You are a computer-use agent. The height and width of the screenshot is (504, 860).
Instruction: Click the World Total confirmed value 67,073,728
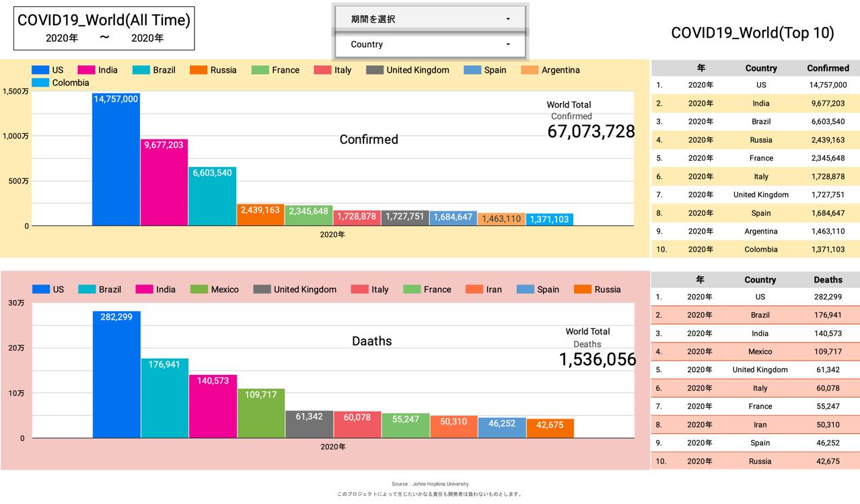click(x=590, y=132)
